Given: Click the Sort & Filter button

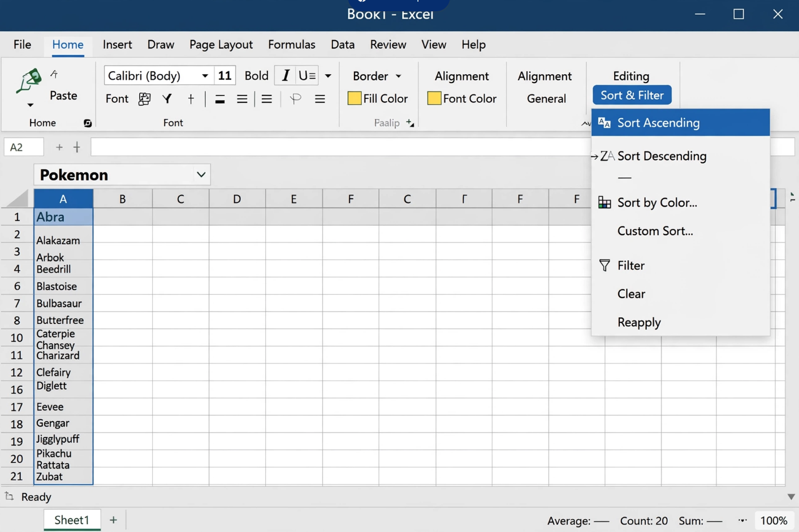Looking at the screenshot, I should 632,95.
